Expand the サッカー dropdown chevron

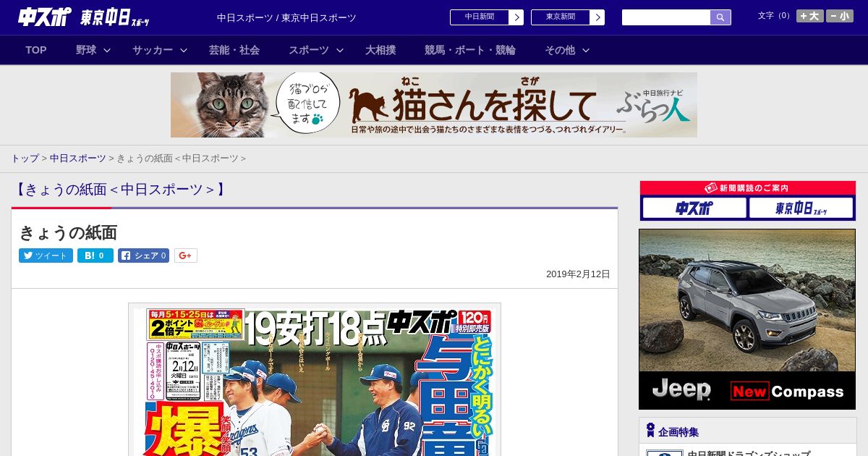pos(184,50)
